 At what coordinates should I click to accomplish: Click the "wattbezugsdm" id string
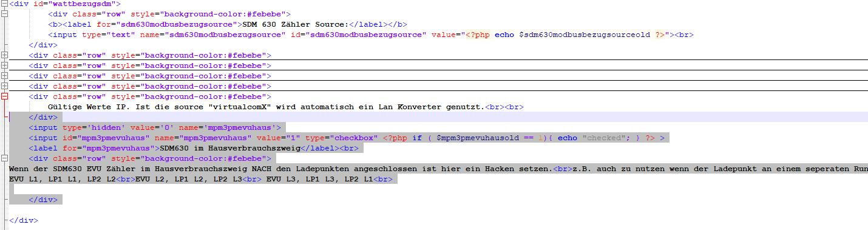click(x=82, y=4)
